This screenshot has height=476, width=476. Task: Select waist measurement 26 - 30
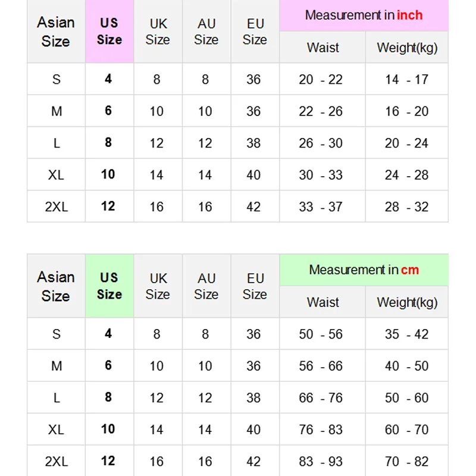[x=321, y=143]
